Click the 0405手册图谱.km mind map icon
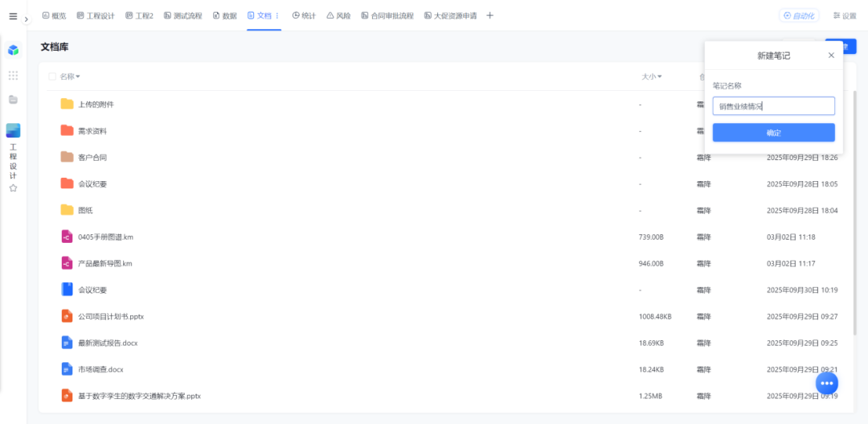This screenshot has height=424, width=868. pyautogui.click(x=67, y=237)
